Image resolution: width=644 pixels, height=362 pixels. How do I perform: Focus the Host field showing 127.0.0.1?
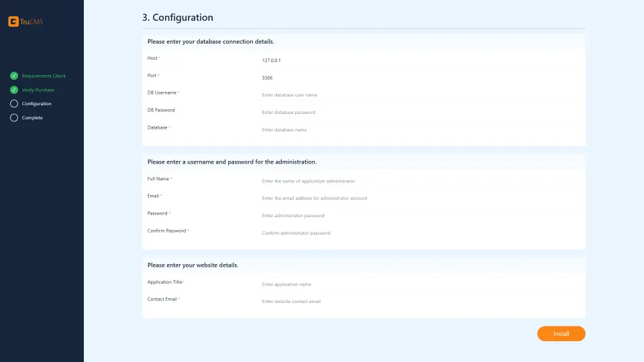point(419,60)
